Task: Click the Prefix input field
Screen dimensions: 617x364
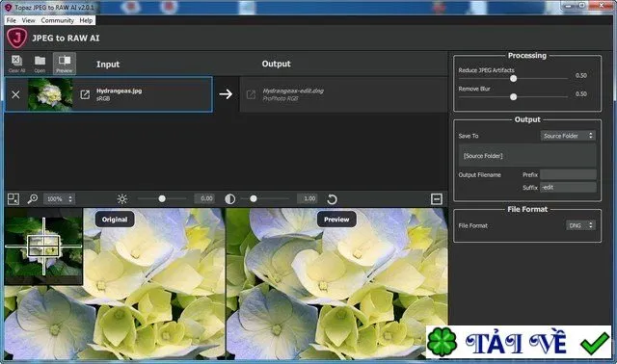Action: [568, 174]
